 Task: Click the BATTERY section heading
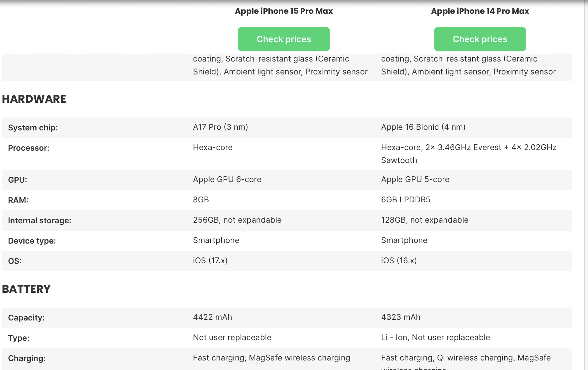pyautogui.click(x=26, y=289)
